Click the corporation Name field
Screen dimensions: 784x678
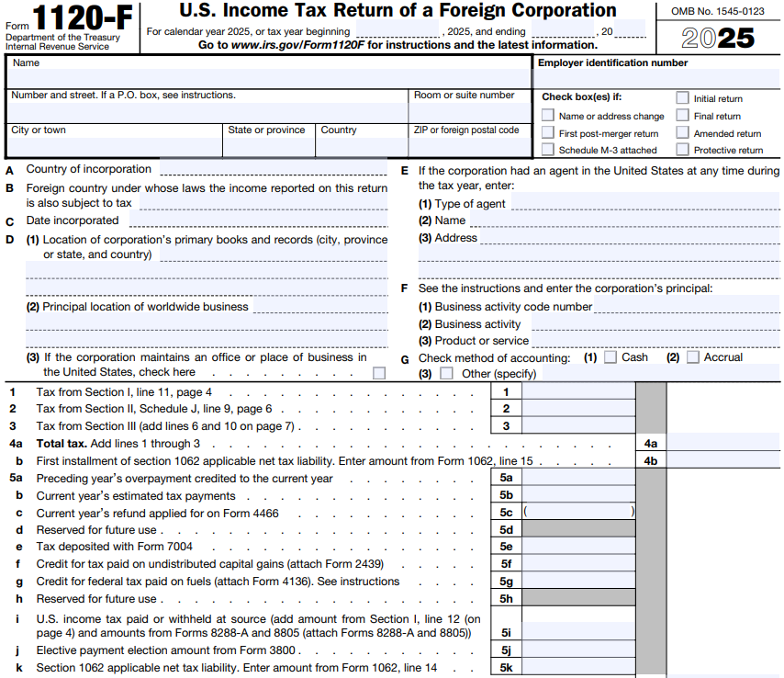[268, 79]
